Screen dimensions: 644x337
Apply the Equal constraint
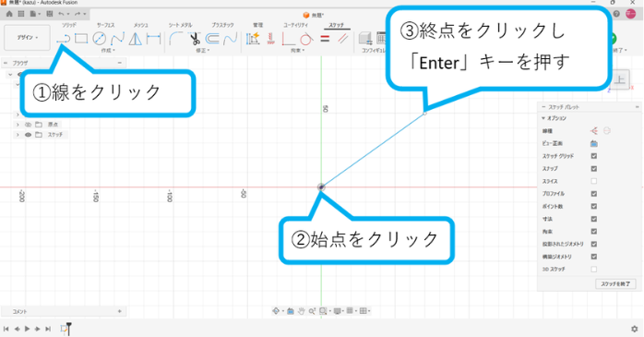[x=325, y=39]
